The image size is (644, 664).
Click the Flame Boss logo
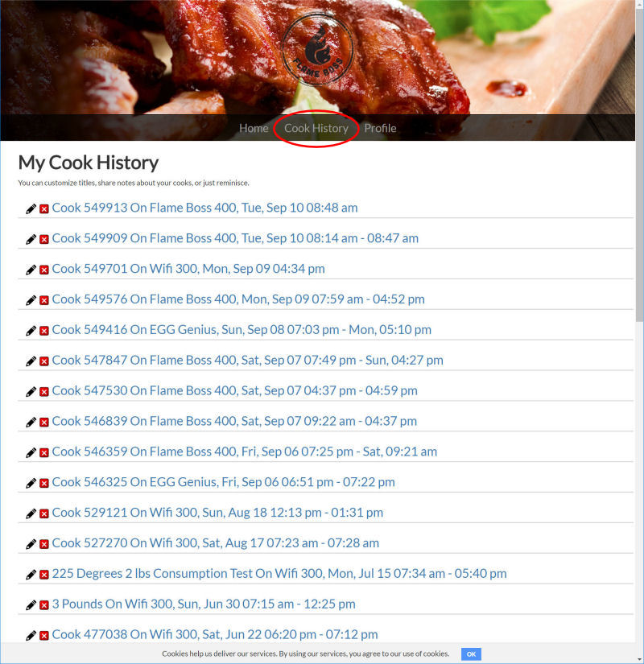tap(318, 50)
